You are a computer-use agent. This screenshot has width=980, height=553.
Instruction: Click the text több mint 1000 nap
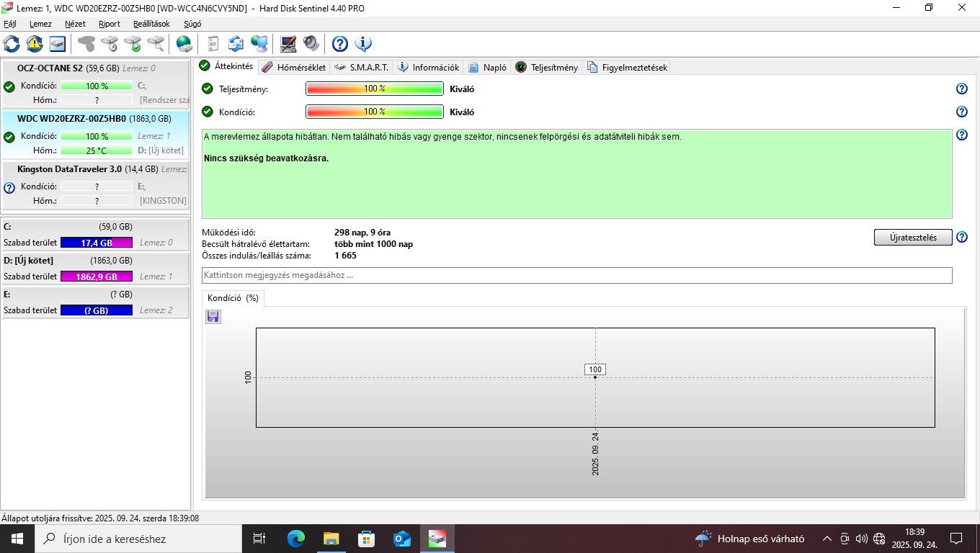(373, 244)
